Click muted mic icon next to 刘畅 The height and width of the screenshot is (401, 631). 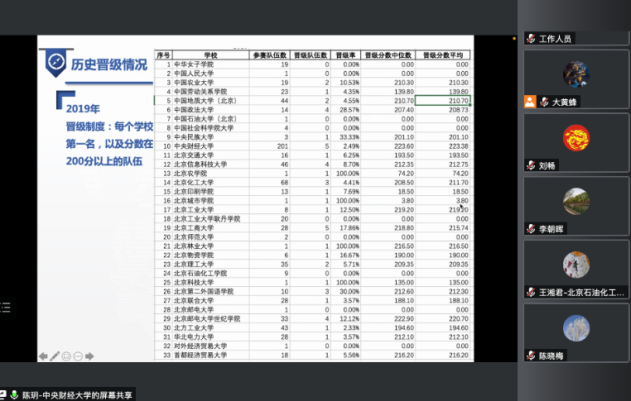pos(530,165)
